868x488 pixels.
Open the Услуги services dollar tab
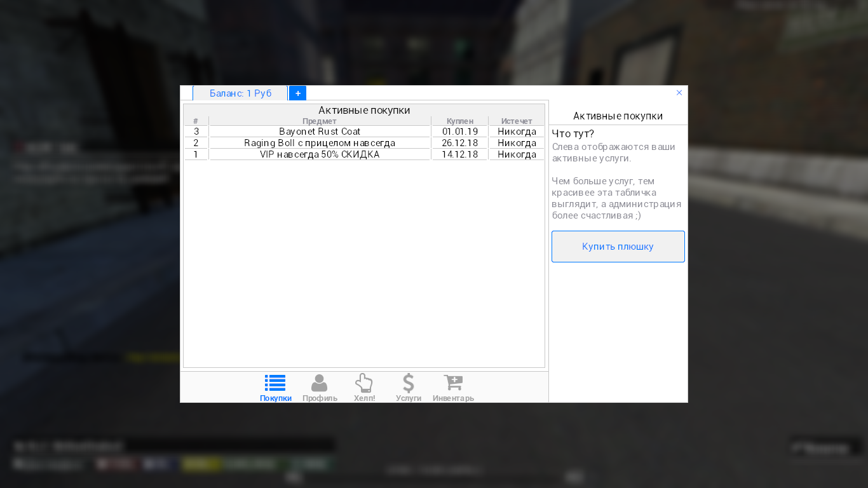(409, 388)
